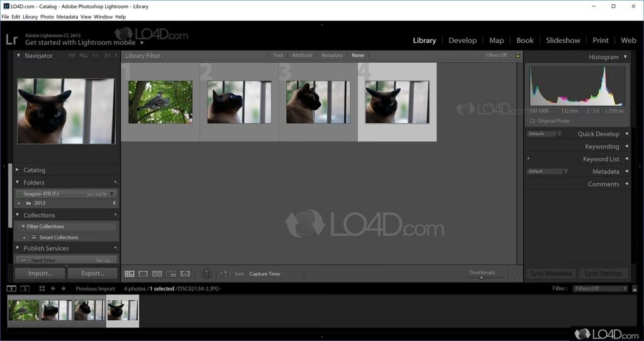Toggle sort direction icon beside Sort
The width and height of the screenshot is (644, 341).
pyautogui.click(x=226, y=274)
